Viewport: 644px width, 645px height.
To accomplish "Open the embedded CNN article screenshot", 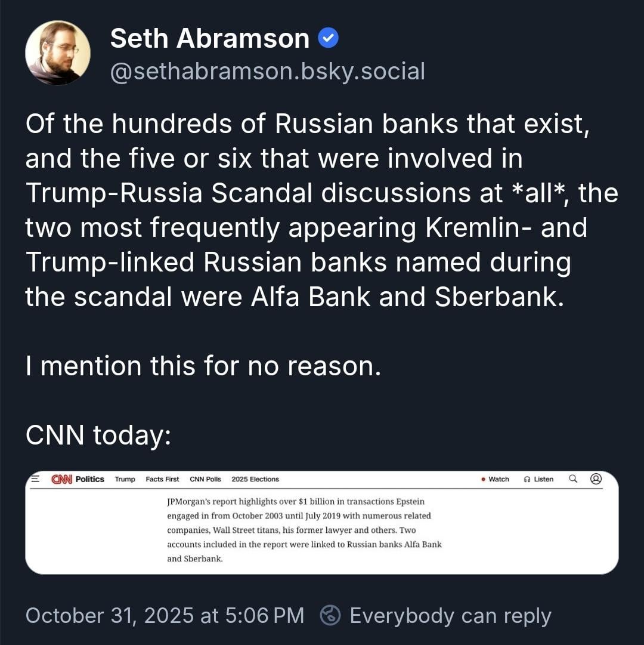I will click(322, 528).
